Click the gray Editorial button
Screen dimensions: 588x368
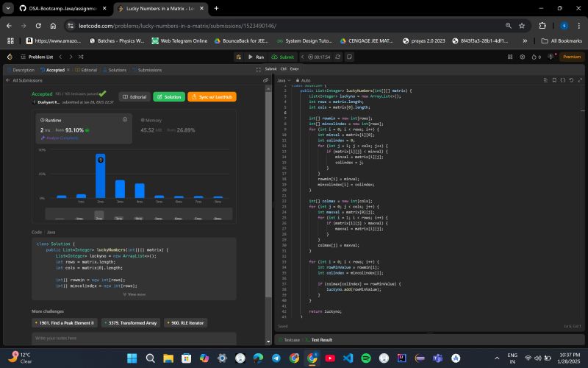[135, 97]
